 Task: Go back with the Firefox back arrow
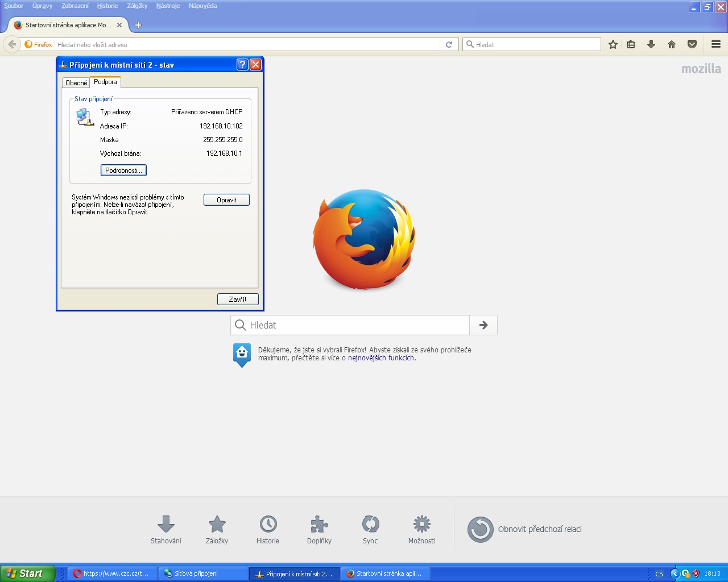click(12, 44)
